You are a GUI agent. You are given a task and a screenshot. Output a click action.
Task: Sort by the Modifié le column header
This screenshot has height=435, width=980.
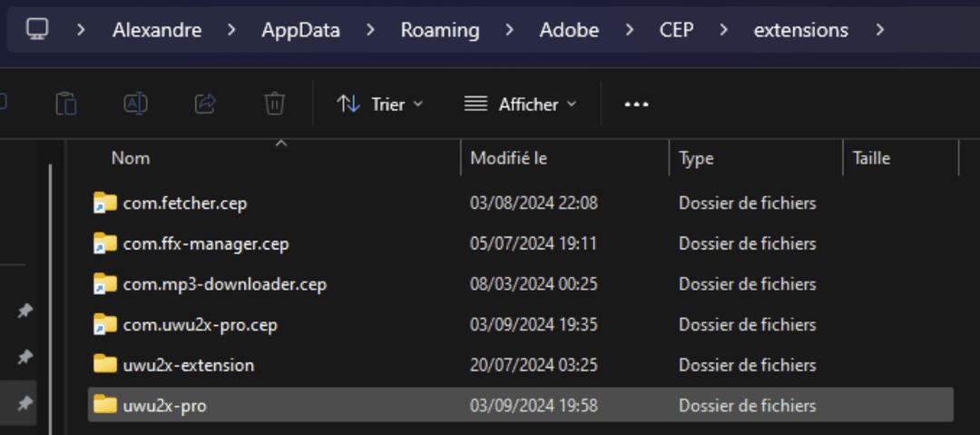click(x=508, y=158)
